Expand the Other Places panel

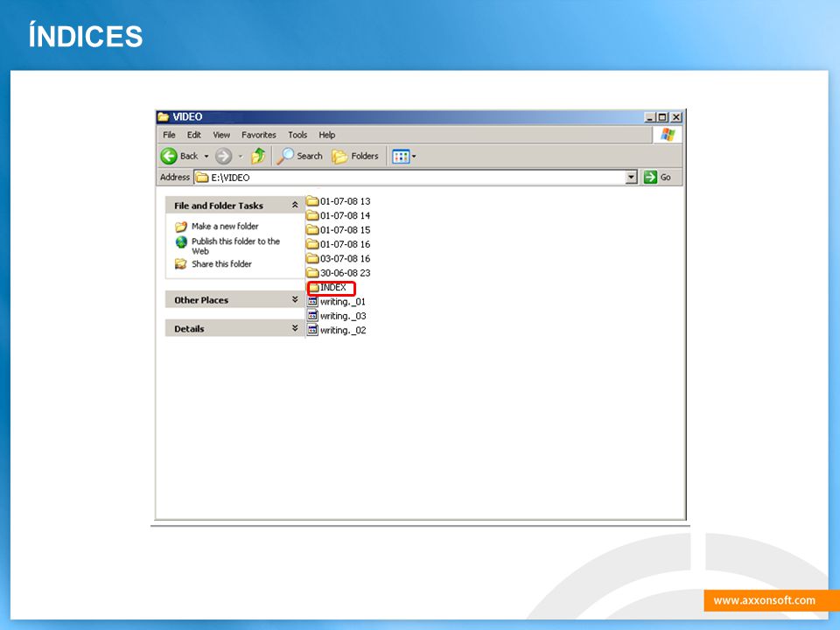(295, 300)
